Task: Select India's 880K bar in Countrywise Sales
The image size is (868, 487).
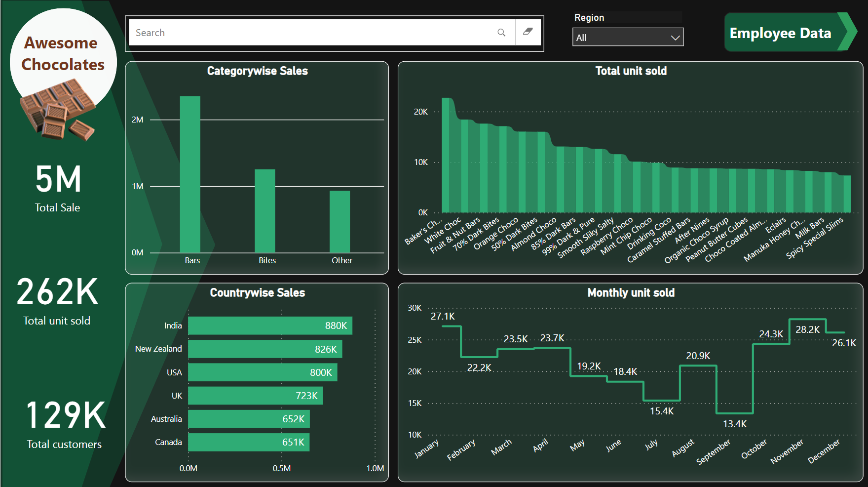Action: pos(270,325)
